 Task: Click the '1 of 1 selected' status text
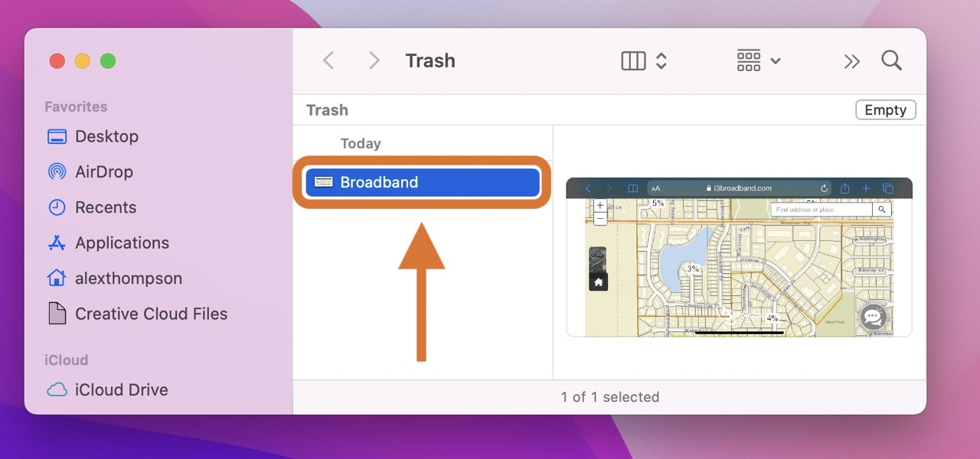tap(610, 397)
